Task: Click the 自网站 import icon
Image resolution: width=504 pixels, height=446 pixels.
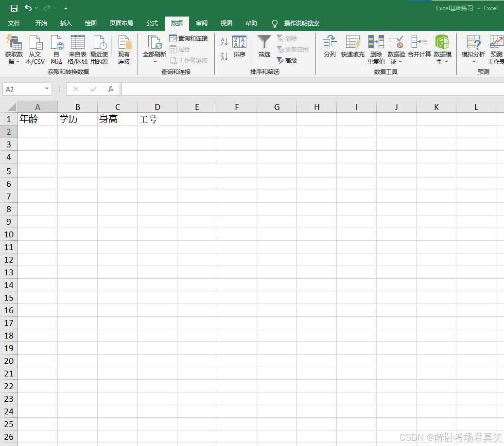Action: pos(56,50)
